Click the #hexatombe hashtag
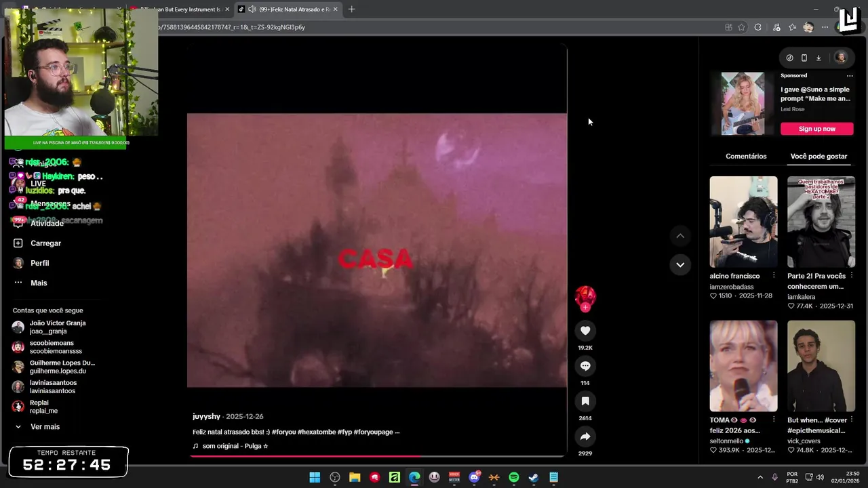Viewport: 868px width, 488px height. [x=317, y=432]
